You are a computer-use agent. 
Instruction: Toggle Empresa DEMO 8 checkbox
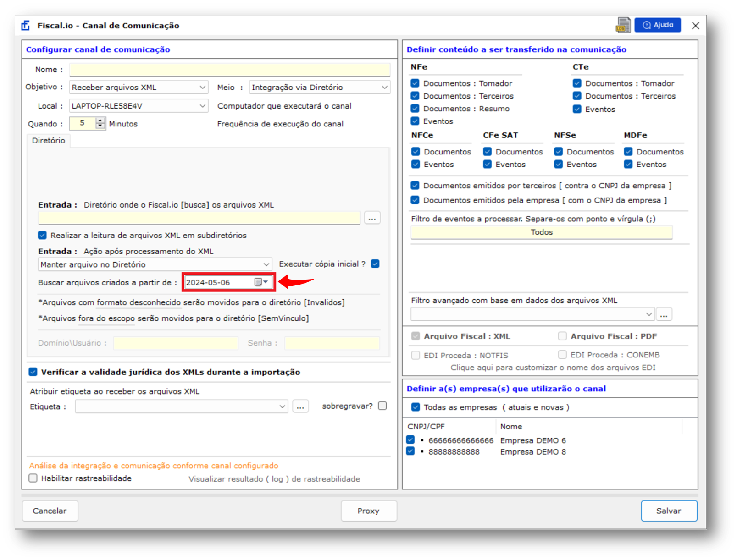point(410,451)
